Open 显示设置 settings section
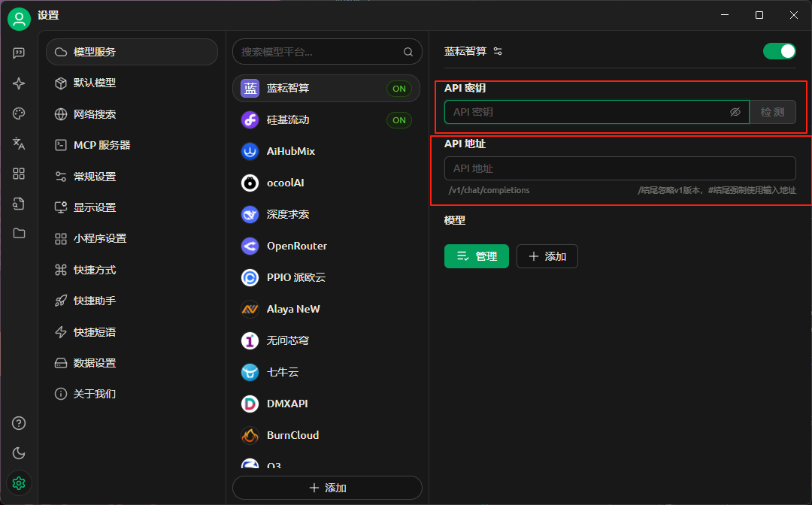This screenshot has height=505, width=812. pos(132,207)
